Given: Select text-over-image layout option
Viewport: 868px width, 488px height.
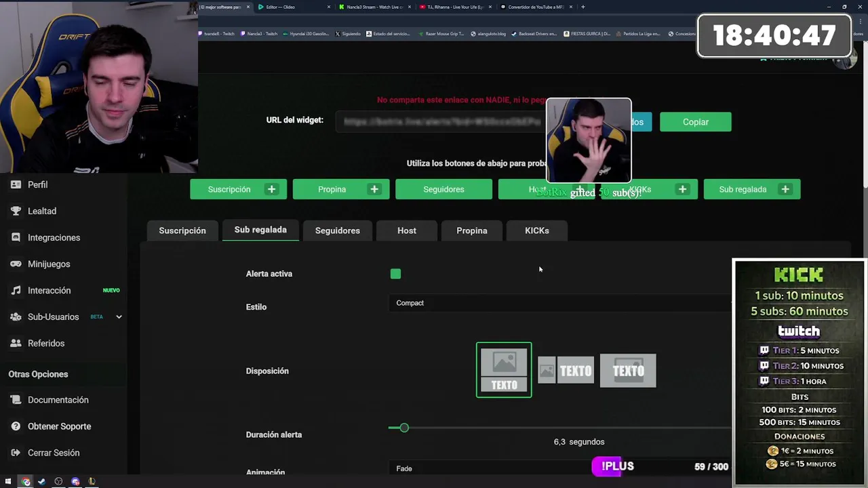Looking at the screenshot, I should pyautogui.click(x=628, y=370).
